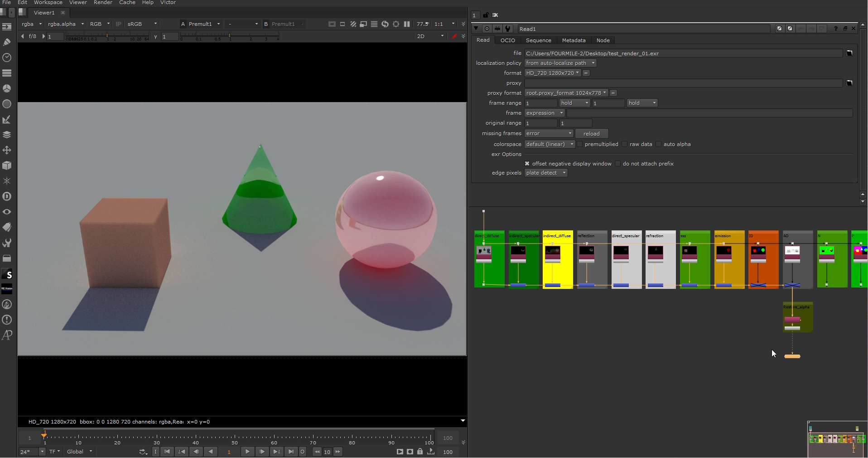Open the 3D nodes cube icon
Viewport: 868px width, 458px height.
tap(7, 166)
